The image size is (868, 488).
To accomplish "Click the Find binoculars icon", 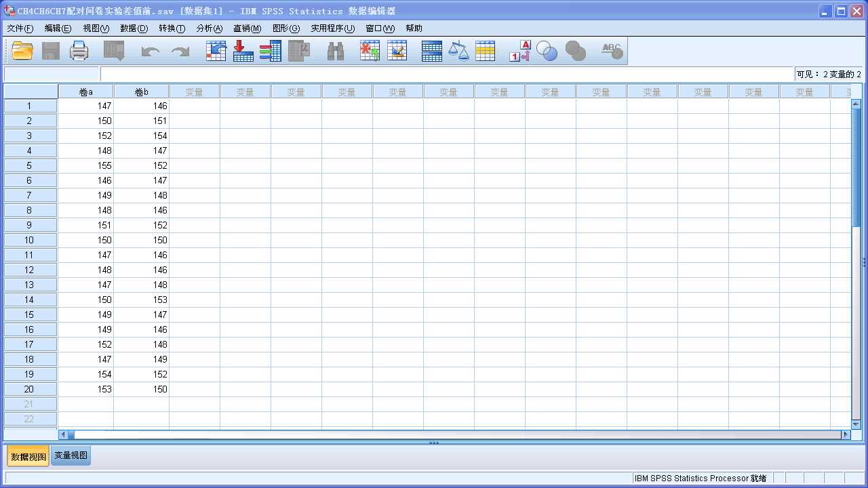I will pyautogui.click(x=336, y=51).
